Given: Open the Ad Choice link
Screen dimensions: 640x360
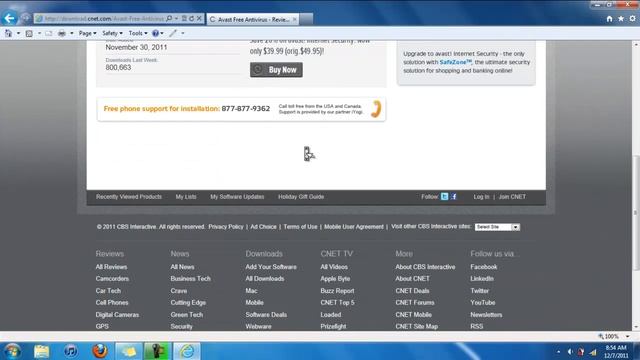Looking at the screenshot, I should [263, 227].
